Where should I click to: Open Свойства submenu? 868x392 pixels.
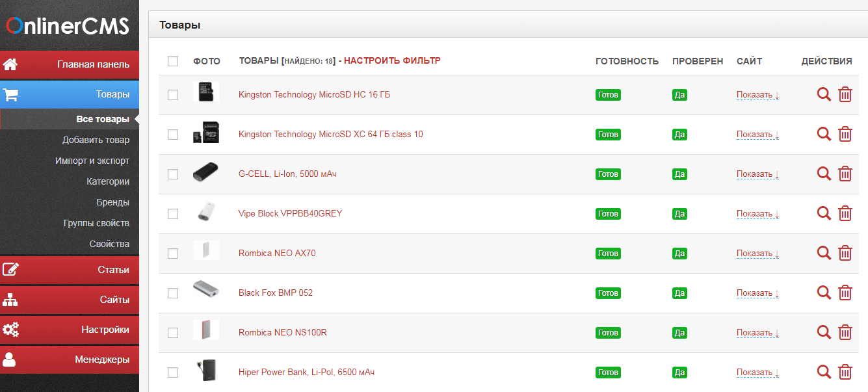109,244
